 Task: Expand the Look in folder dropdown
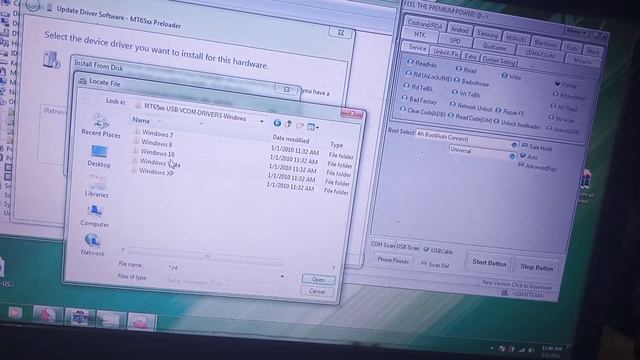[262, 121]
